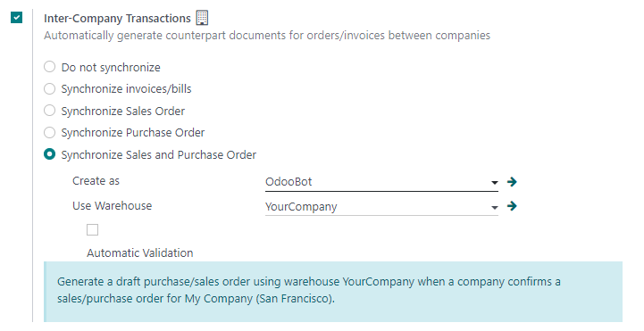Viewport: 644px width, 331px height.
Task: Uncheck the Inter-Company Transactions checkbox
Action: point(16,18)
